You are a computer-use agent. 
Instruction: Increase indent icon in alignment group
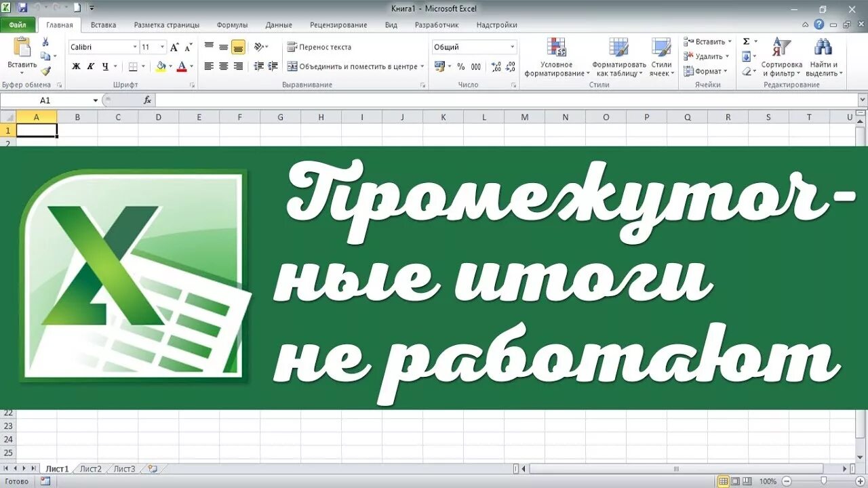tap(273, 66)
